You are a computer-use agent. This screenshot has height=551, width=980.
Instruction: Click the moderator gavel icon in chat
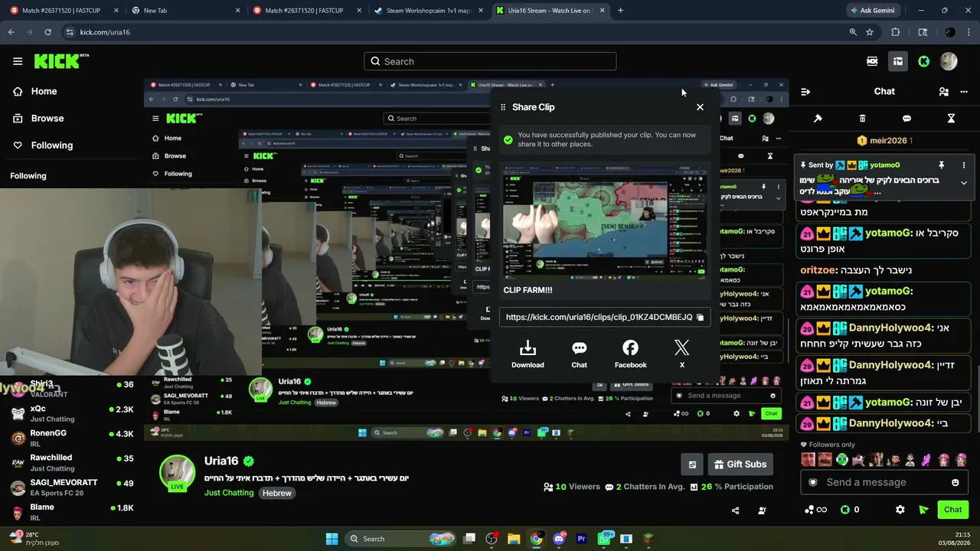tap(818, 119)
